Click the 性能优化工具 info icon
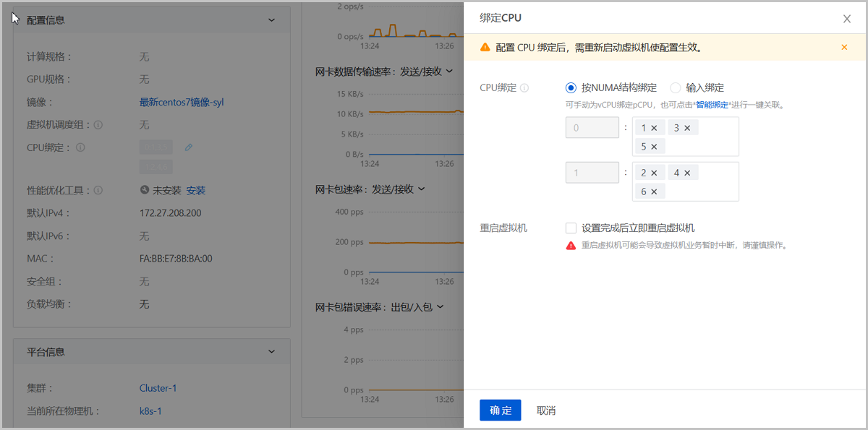Viewport: 868px width, 430px height. pyautogui.click(x=98, y=191)
